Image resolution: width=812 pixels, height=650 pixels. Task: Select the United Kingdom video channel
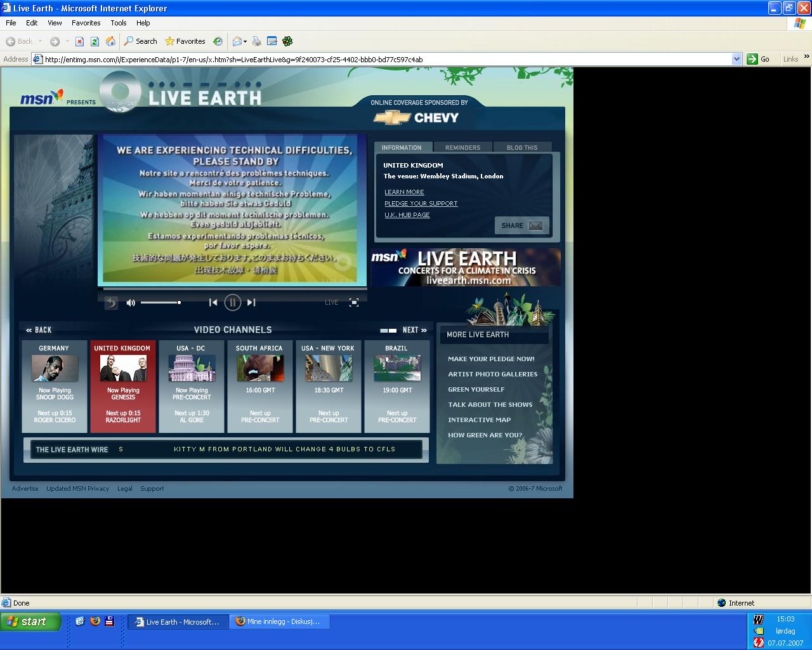tap(122, 386)
